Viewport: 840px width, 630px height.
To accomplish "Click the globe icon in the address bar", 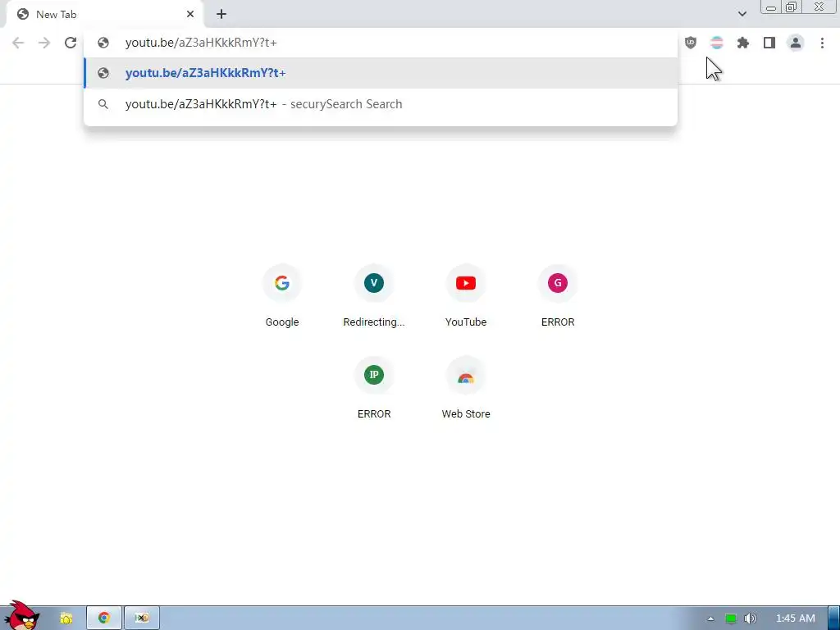I will pos(103,43).
